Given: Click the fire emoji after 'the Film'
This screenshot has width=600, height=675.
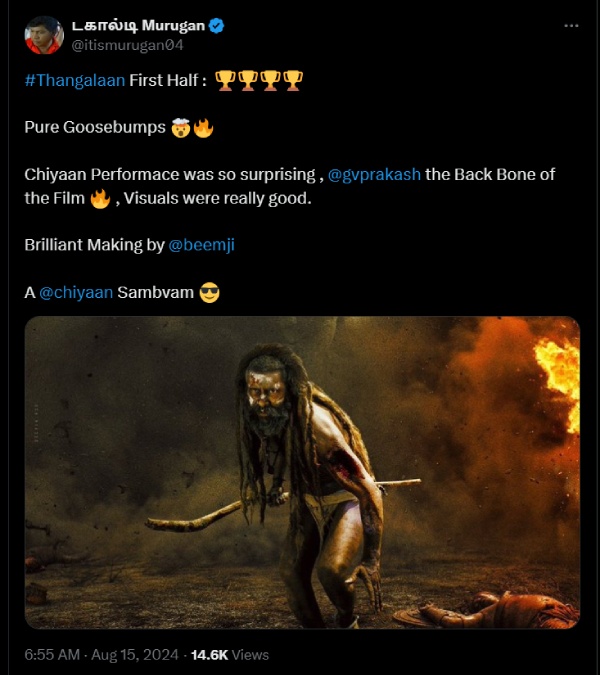Looking at the screenshot, I should 100,199.
